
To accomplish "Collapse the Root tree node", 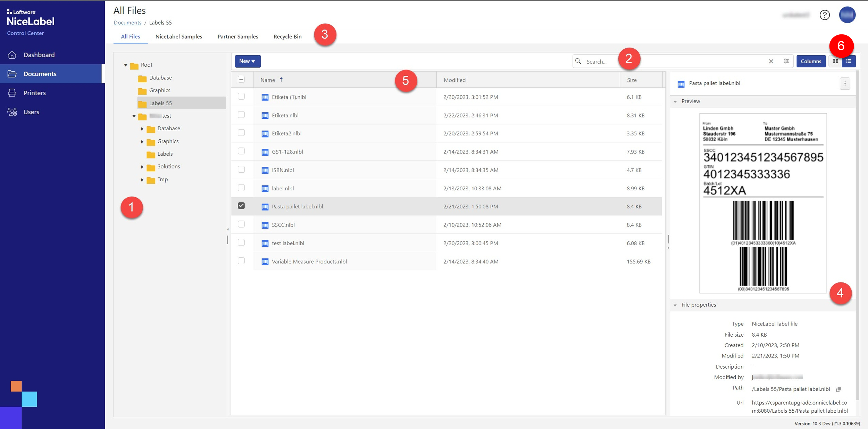I will click(126, 65).
